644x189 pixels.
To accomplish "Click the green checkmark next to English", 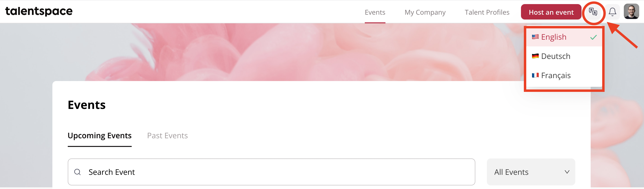I will coord(594,37).
